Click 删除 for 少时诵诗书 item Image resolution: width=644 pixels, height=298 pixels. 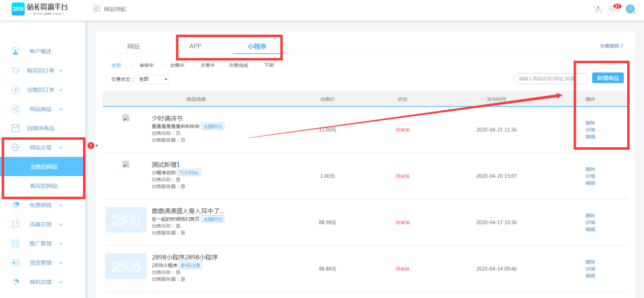tap(590, 123)
